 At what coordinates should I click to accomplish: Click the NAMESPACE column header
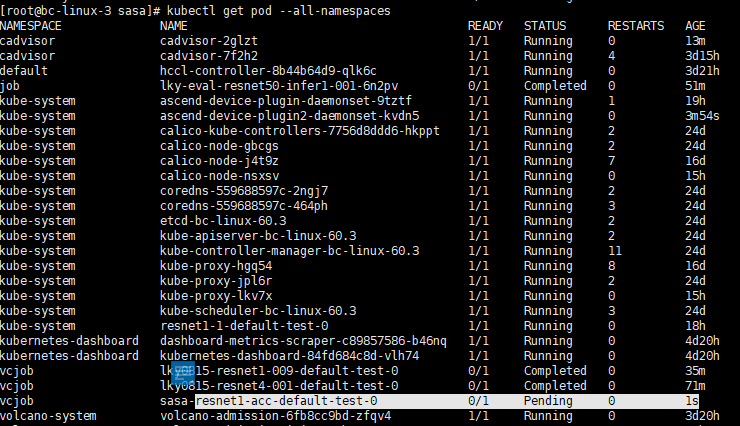tap(31, 26)
